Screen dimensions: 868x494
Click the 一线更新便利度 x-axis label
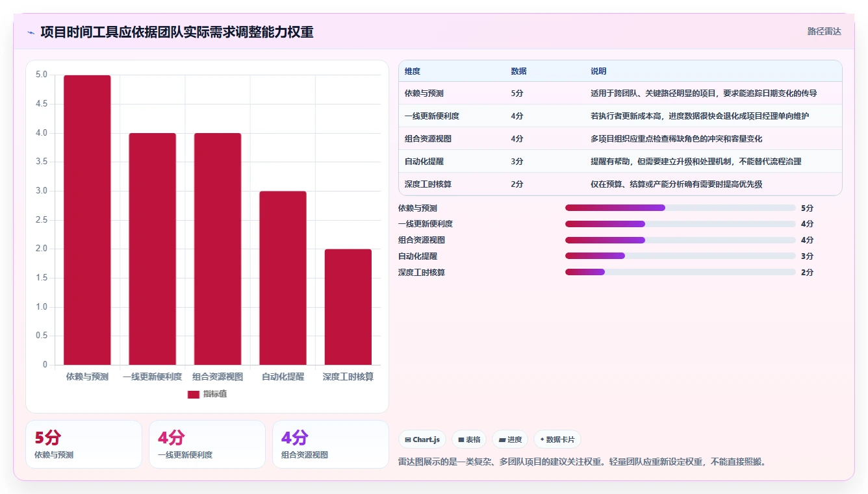click(152, 377)
